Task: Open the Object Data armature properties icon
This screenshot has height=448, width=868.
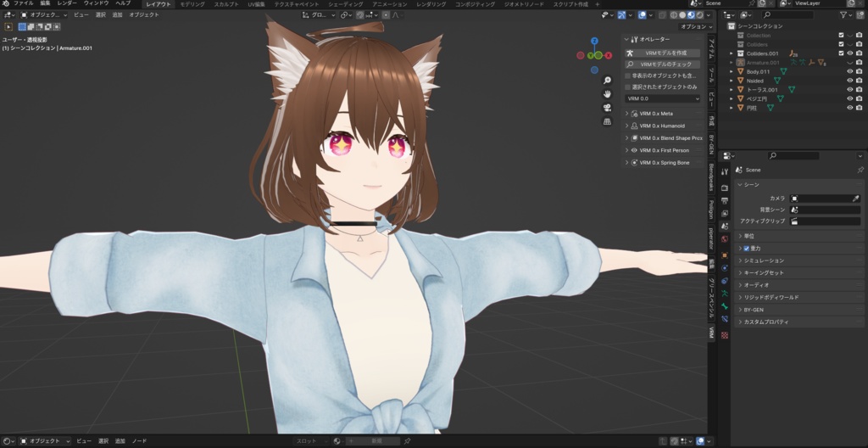Action: click(x=725, y=294)
